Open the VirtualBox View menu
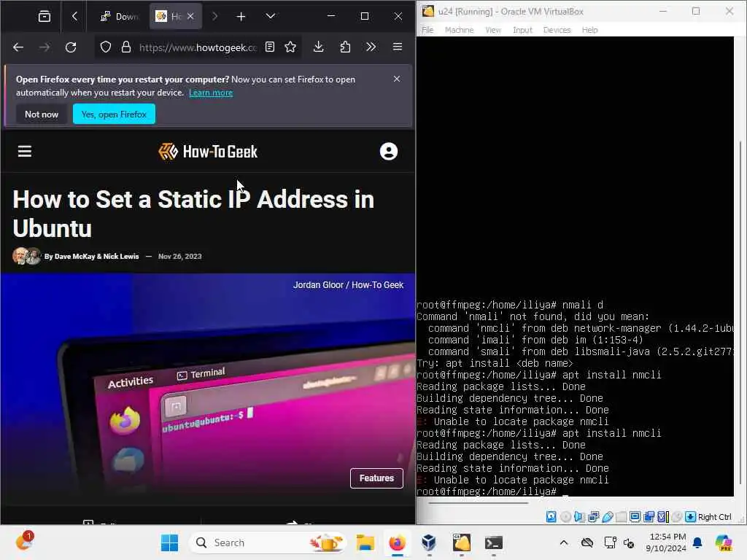The width and height of the screenshot is (747, 560). click(x=493, y=30)
